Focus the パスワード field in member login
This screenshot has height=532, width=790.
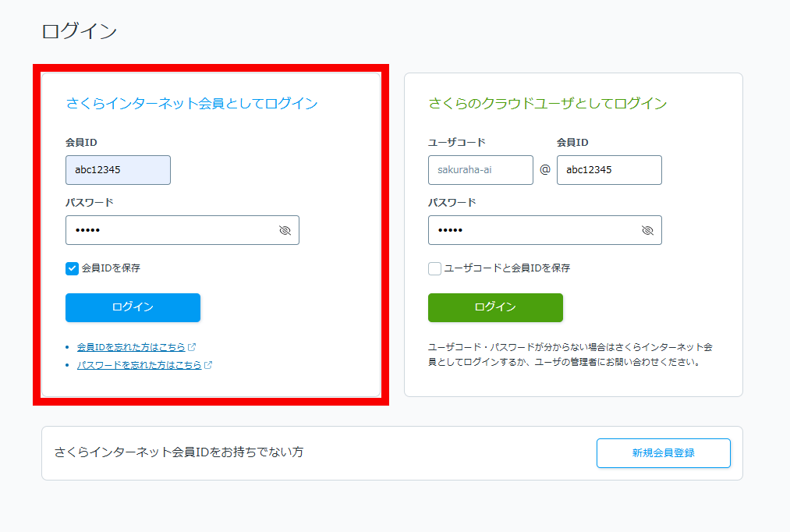pyautogui.click(x=182, y=230)
